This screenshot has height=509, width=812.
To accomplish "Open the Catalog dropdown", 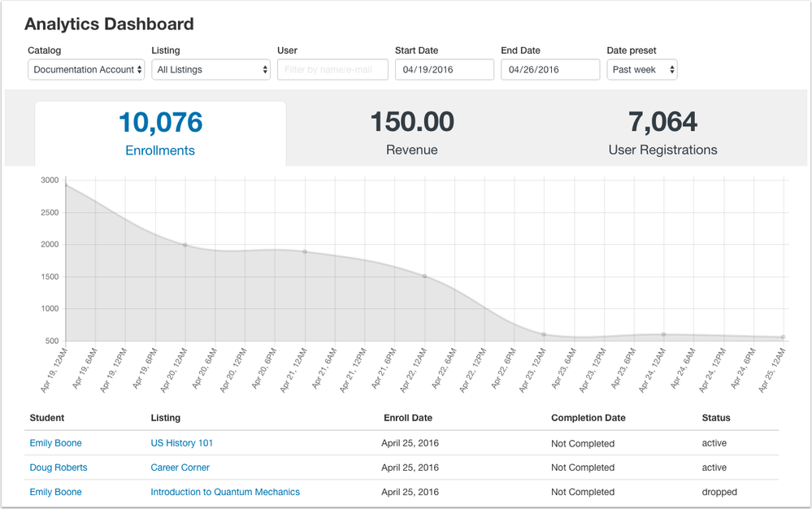I will (x=86, y=69).
